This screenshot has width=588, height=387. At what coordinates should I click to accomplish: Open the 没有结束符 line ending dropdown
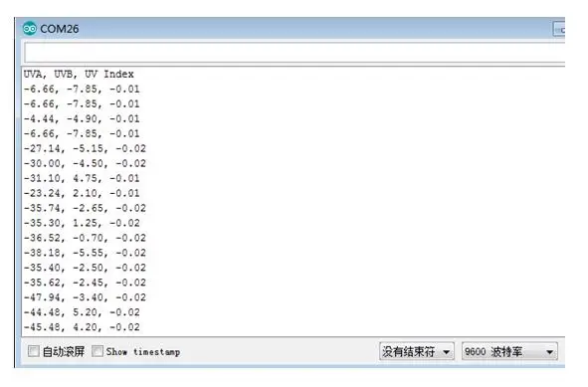(x=417, y=351)
